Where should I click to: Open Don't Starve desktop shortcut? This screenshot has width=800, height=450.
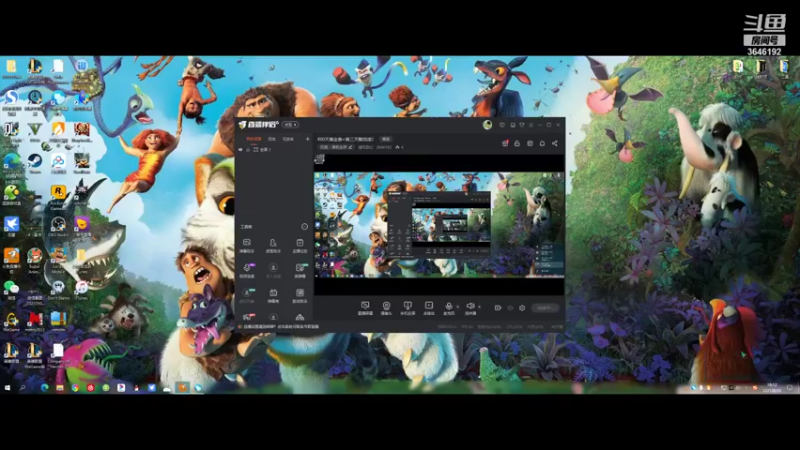[x=58, y=291]
